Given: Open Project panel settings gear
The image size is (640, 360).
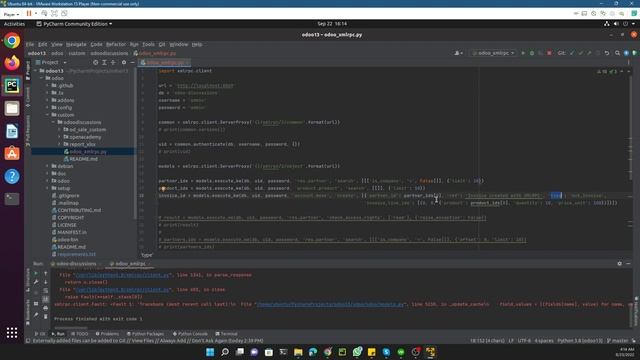Looking at the screenshot, I should pos(124,62).
